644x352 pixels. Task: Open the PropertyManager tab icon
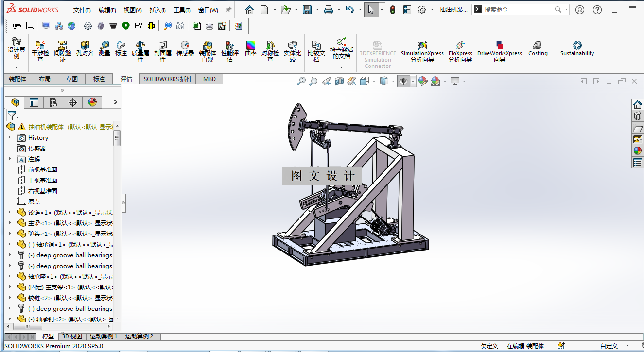click(34, 102)
